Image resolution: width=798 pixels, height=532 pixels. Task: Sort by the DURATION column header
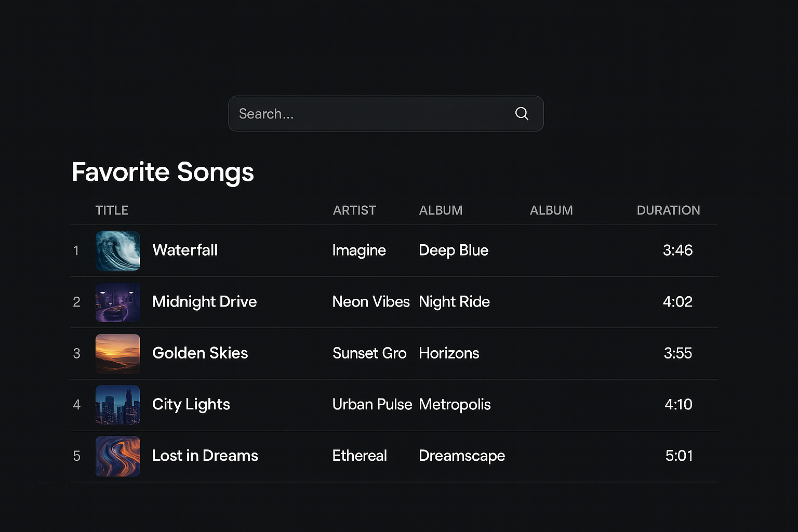click(668, 210)
